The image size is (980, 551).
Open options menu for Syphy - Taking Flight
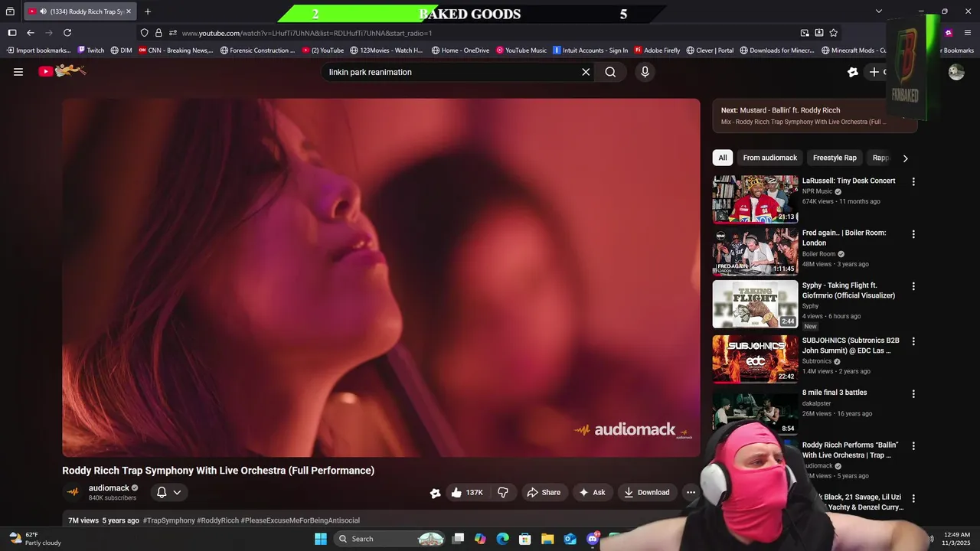[x=913, y=286]
